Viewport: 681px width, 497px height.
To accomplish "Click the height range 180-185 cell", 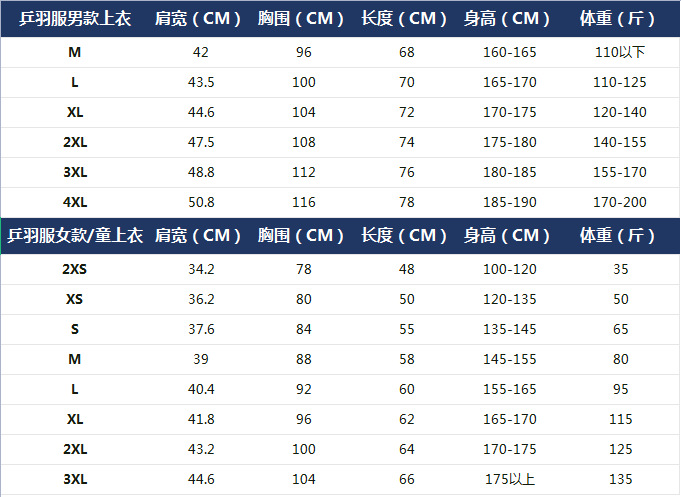I will pyautogui.click(x=510, y=172).
